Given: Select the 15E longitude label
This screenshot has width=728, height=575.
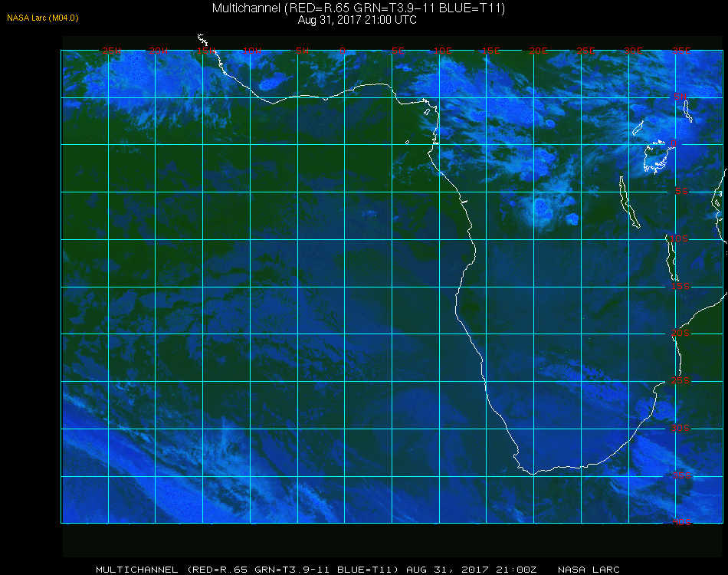Looking at the screenshot, I should (490, 51).
